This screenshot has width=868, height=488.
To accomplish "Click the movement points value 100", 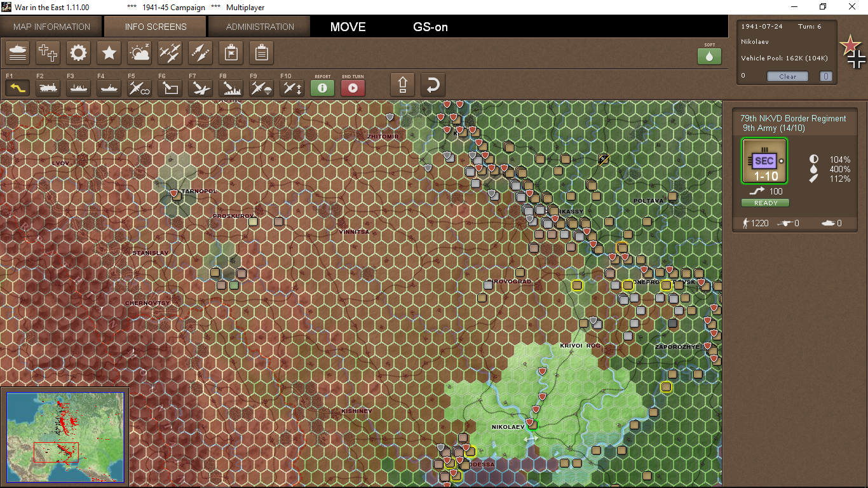I will coord(776,192).
